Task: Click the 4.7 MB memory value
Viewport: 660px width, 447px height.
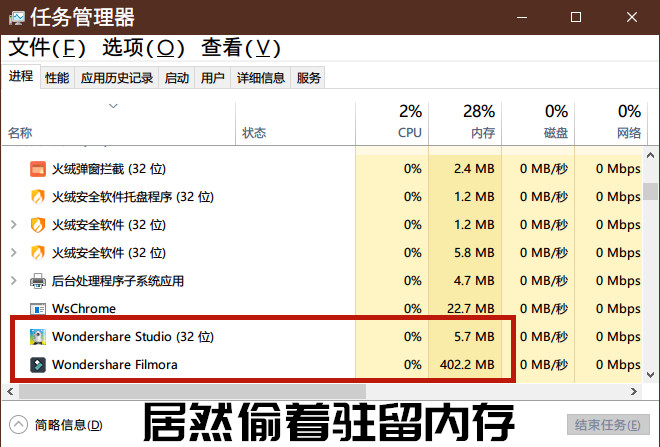Action: tap(474, 281)
